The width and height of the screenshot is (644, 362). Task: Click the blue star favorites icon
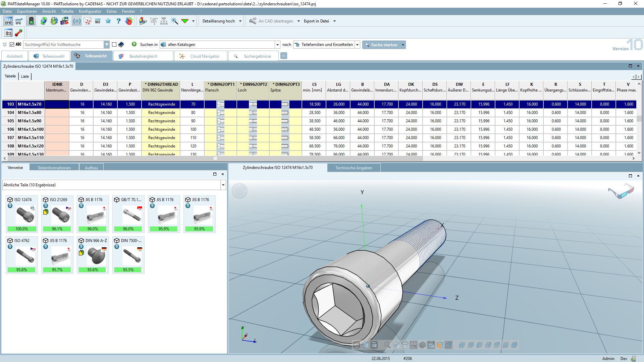108,21
